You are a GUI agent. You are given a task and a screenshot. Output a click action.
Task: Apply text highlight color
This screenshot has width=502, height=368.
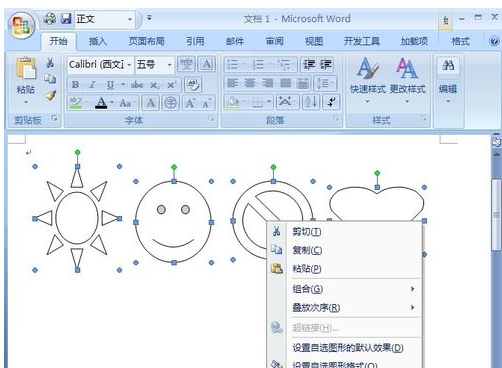pyautogui.click(x=76, y=103)
